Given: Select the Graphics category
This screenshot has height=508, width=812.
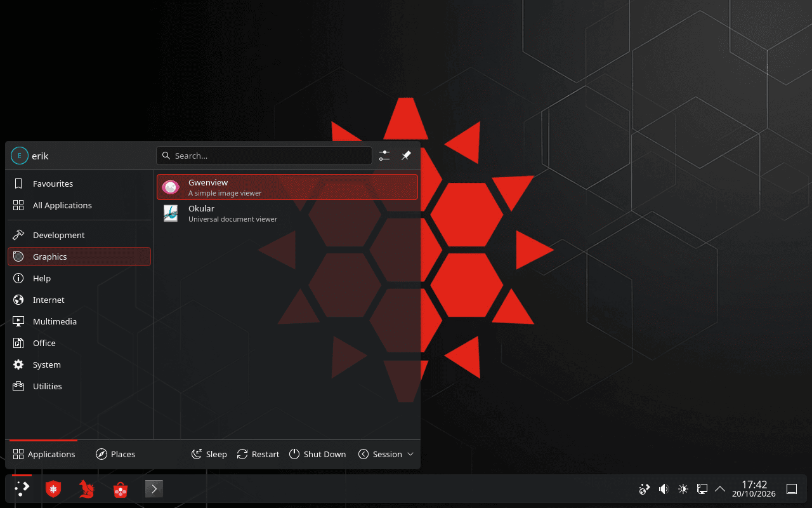Looking at the screenshot, I should (79, 257).
